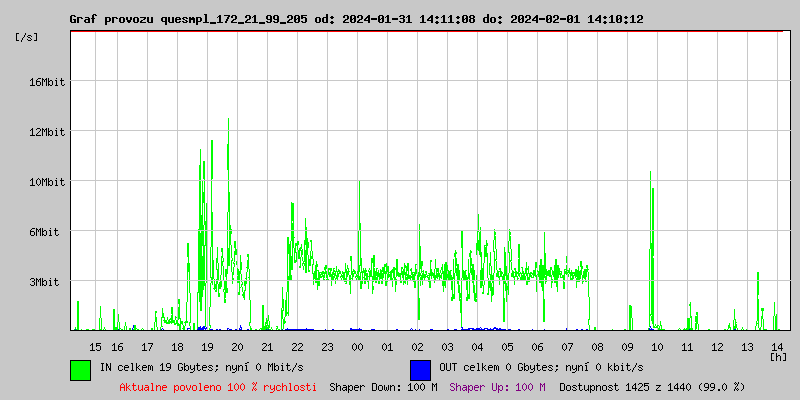Click hour 22 on the time axis

pos(297,346)
